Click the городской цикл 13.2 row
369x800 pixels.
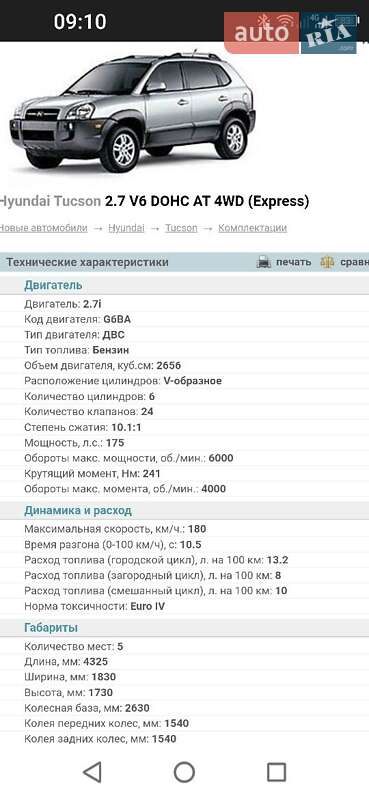(x=184, y=560)
